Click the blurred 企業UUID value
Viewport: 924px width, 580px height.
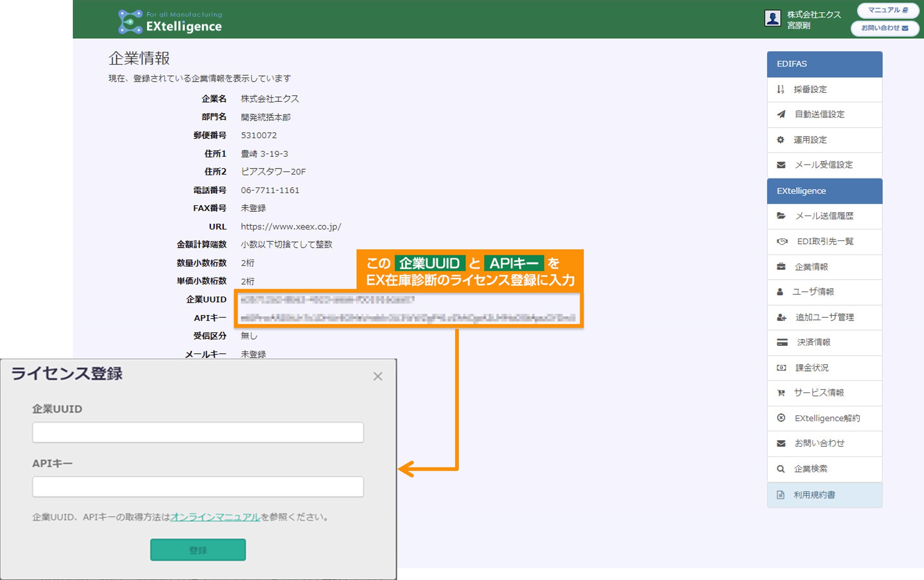327,299
